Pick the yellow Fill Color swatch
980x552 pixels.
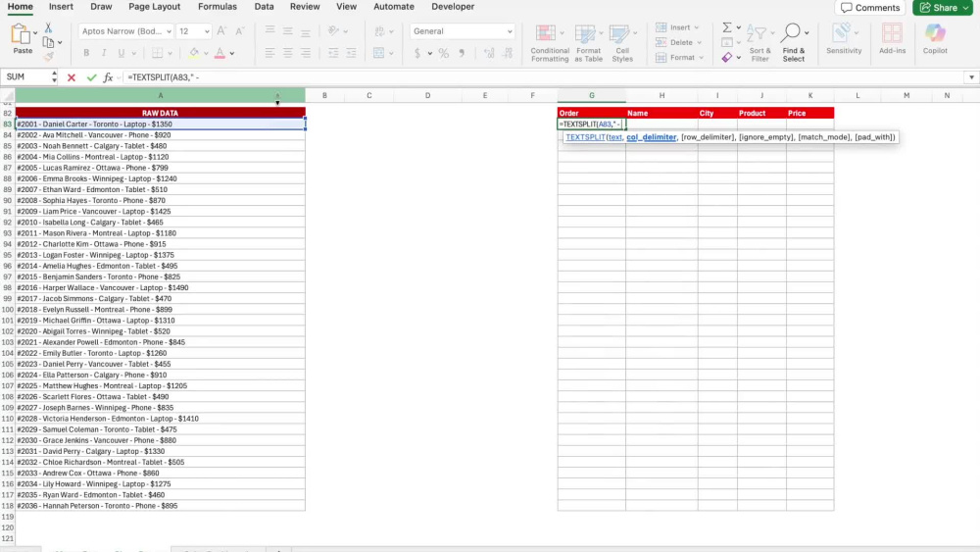pyautogui.click(x=194, y=54)
